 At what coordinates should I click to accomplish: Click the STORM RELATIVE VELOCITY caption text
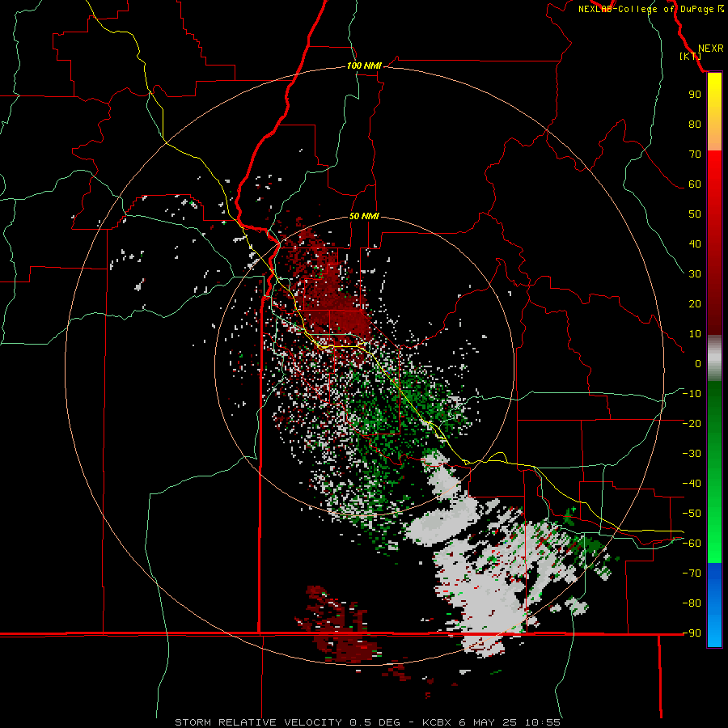click(x=258, y=722)
